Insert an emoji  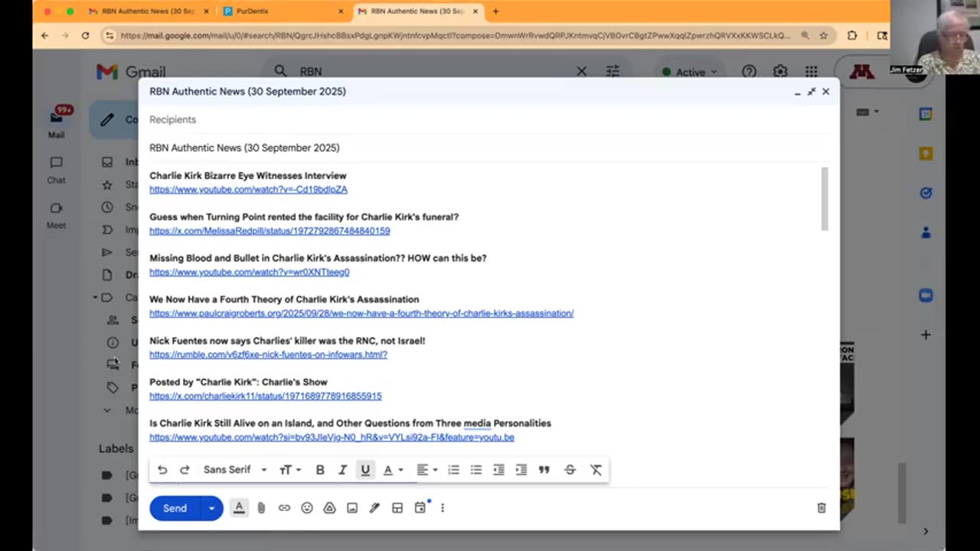pos(307,507)
